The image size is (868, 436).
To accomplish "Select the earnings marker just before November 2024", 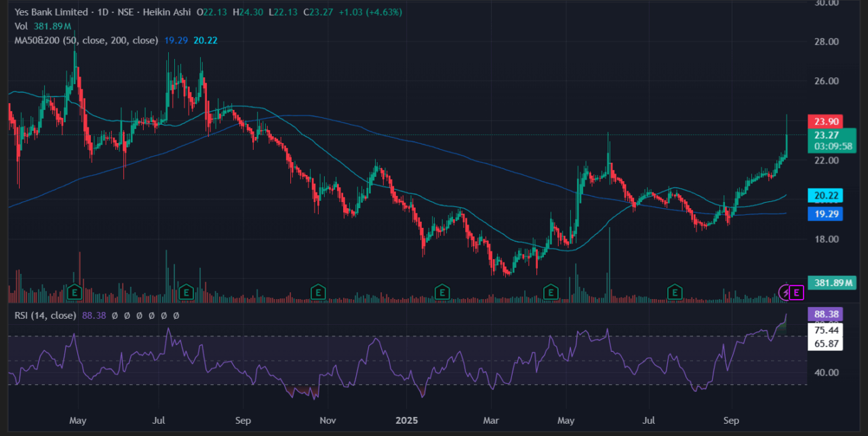I will tap(317, 292).
